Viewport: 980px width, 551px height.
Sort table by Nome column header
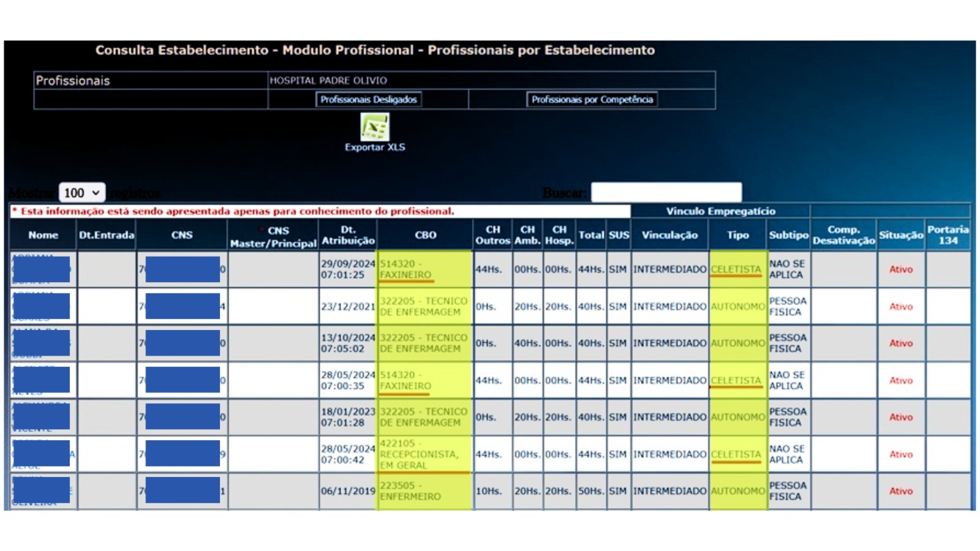pyautogui.click(x=43, y=235)
